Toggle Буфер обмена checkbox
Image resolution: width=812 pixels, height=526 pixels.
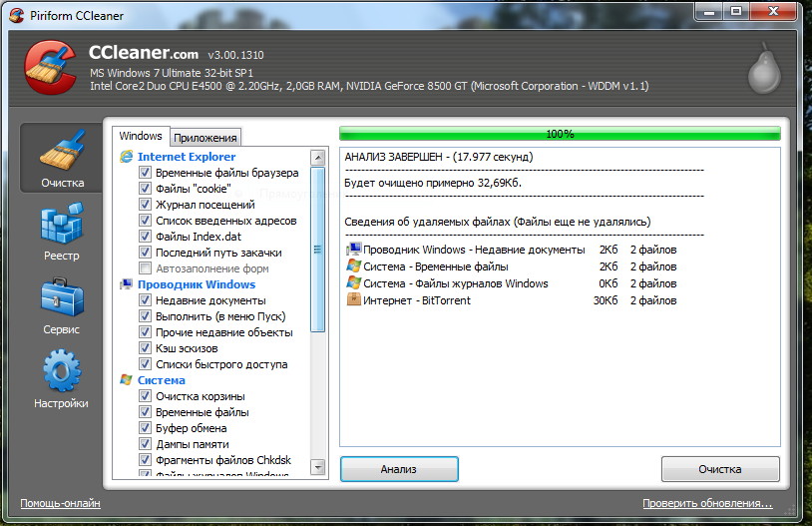(x=145, y=428)
